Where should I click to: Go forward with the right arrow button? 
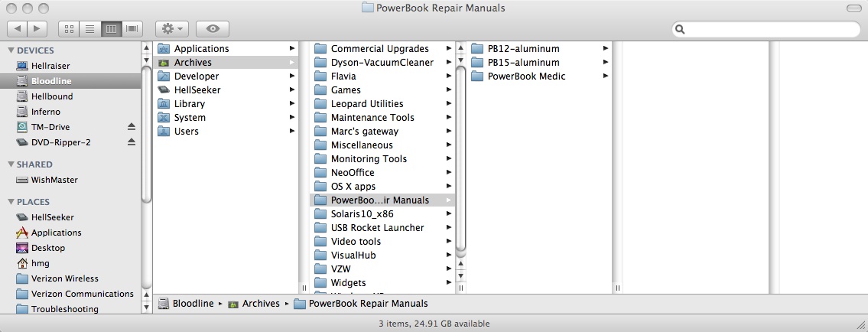(x=37, y=29)
